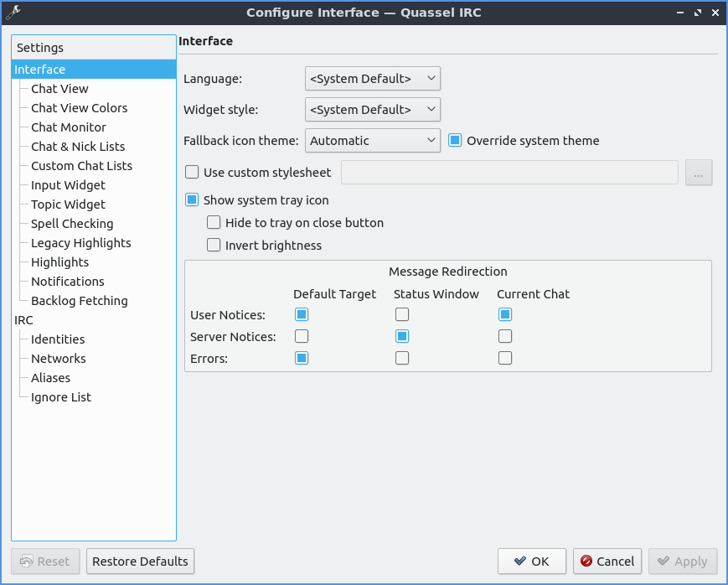
Task: Enable Hide to tray on close button
Action: (214, 223)
